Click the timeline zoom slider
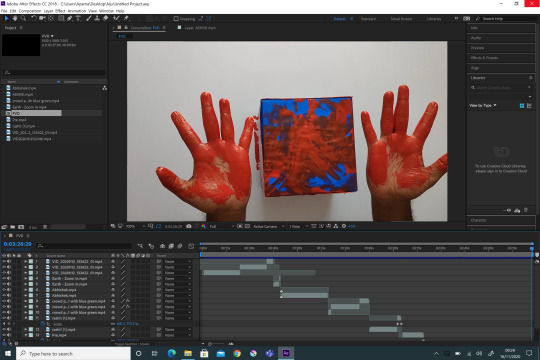 pyautogui.click(x=210, y=343)
